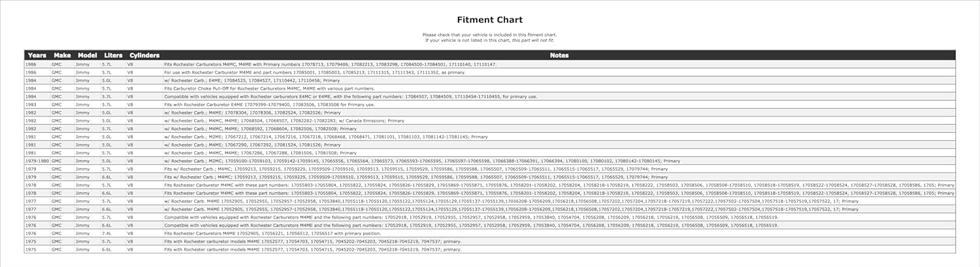This screenshot has width=980, height=267.
Task: Click the Fitment Chart title
Action: coord(489,20)
